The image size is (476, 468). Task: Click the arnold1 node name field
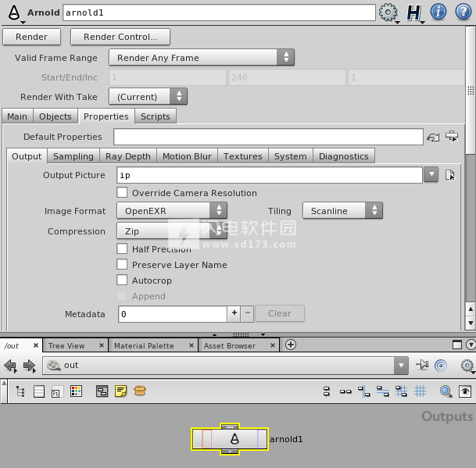point(219,13)
